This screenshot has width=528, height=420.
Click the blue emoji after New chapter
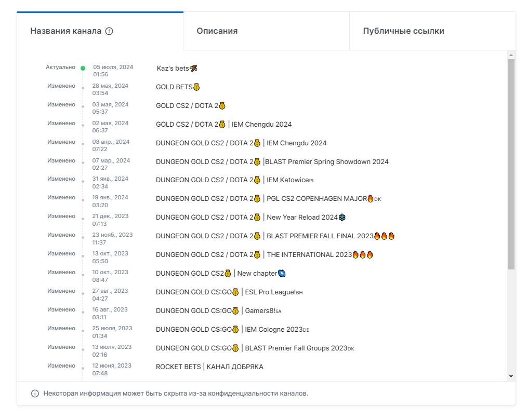pos(282,274)
